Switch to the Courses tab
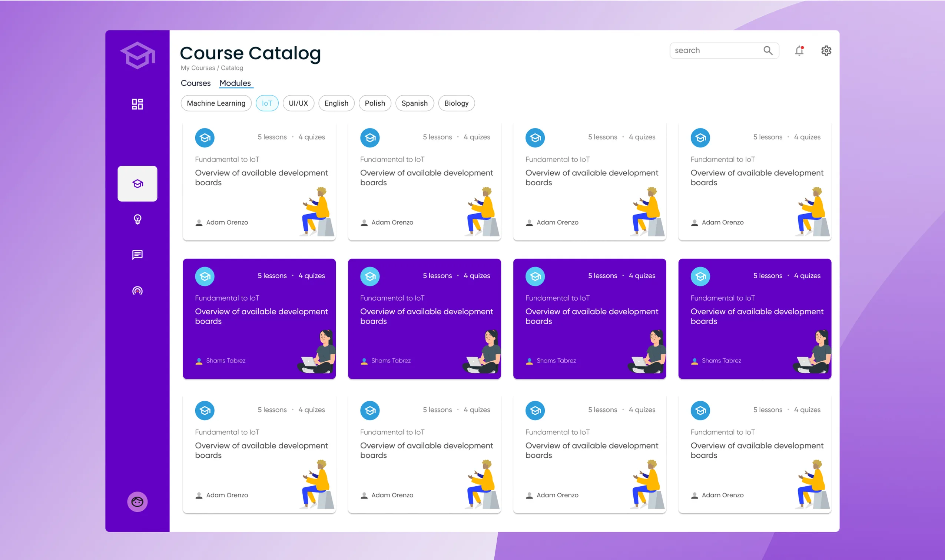 pyautogui.click(x=195, y=83)
